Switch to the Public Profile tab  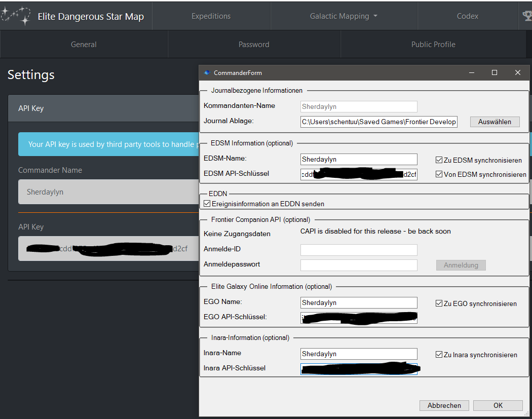[433, 45]
